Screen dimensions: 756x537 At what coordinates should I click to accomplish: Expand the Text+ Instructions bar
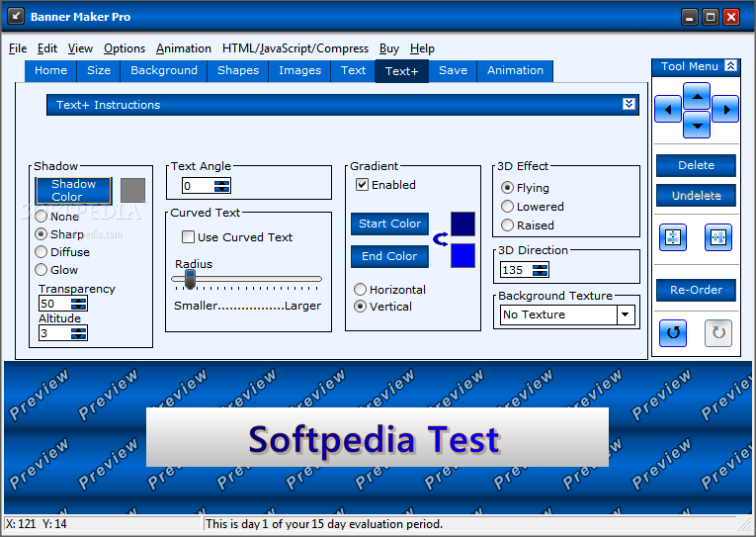[629, 104]
